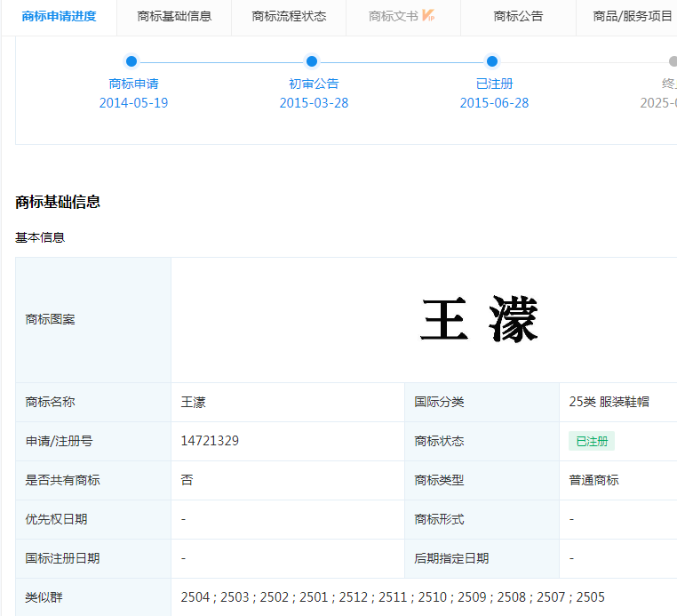This screenshot has height=616, width=677.
Task: Click the 后期指定日期 label
Action: (451, 558)
